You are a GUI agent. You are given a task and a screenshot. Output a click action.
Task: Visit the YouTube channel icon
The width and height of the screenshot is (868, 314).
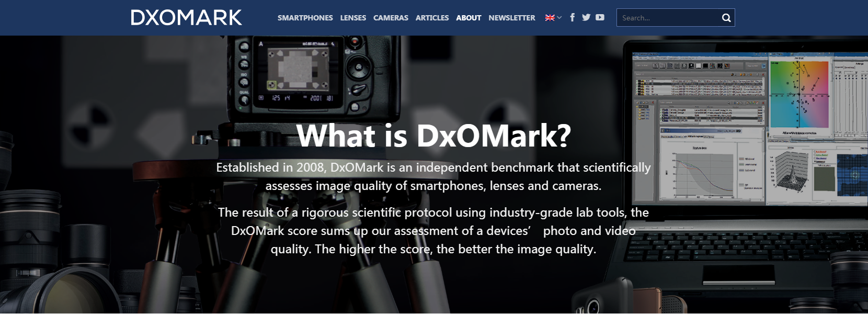600,17
